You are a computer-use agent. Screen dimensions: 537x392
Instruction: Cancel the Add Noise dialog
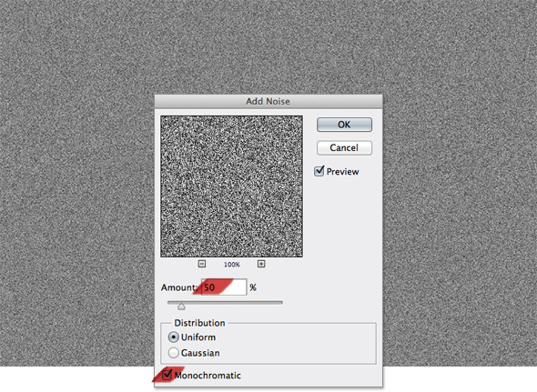coord(344,148)
